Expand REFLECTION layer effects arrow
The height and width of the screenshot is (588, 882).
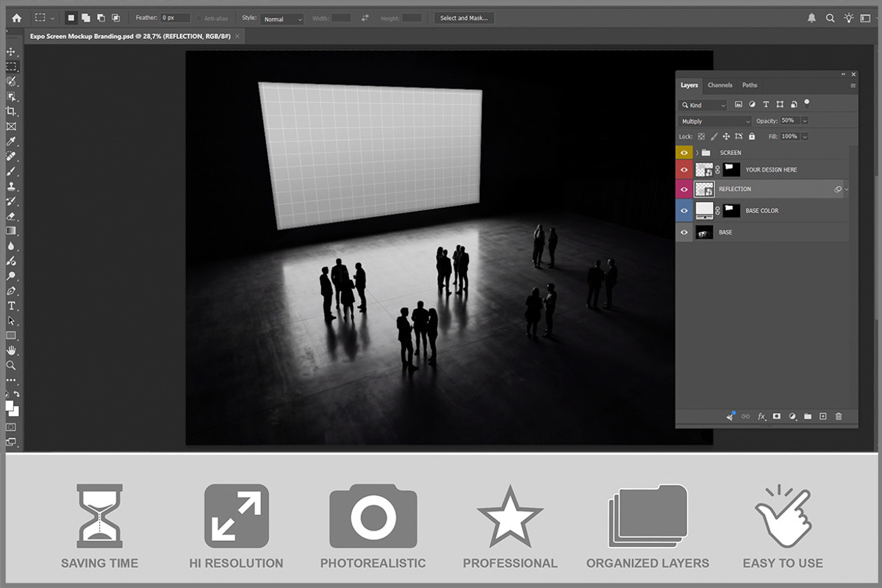[847, 190]
